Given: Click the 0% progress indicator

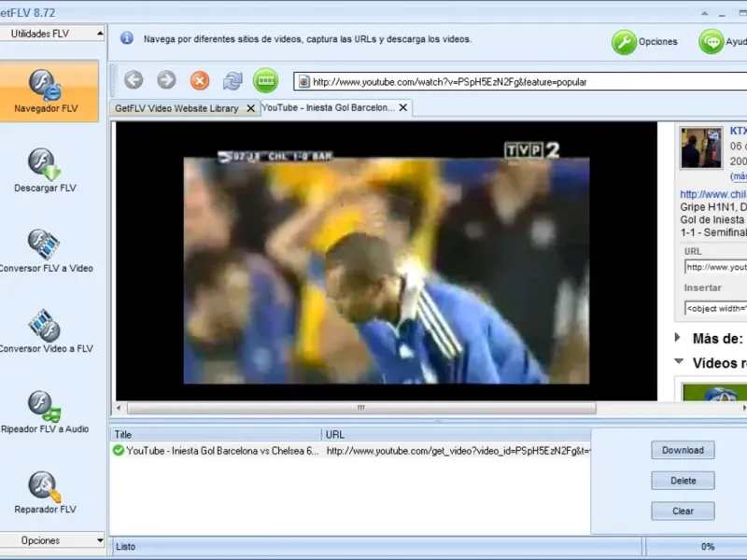Looking at the screenshot, I should (708, 547).
